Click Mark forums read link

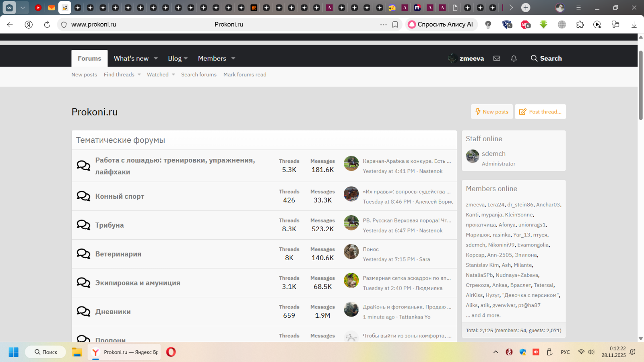(245, 75)
